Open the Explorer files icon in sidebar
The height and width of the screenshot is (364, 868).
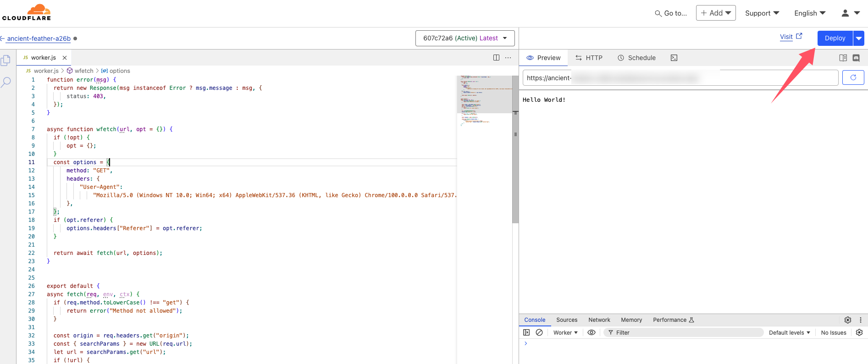6,61
